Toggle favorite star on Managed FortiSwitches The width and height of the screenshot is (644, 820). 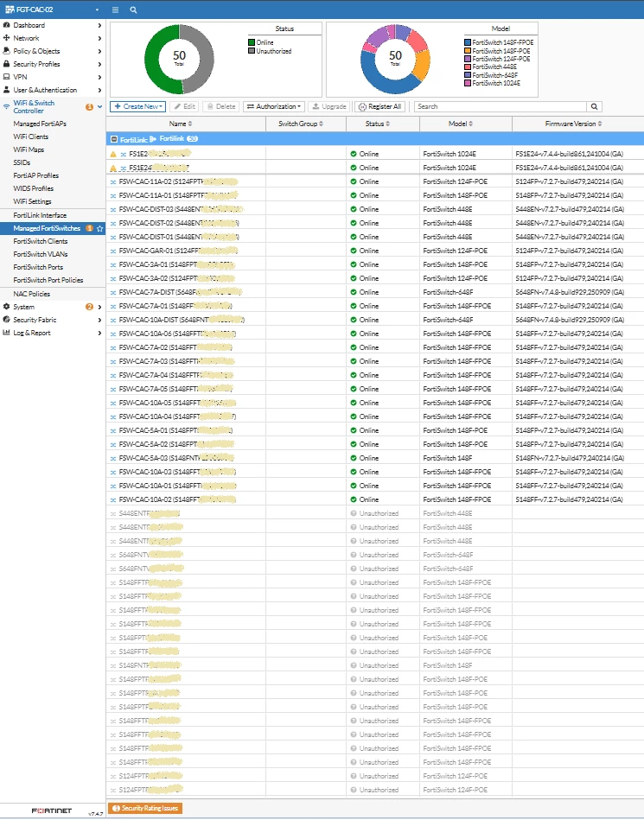(x=100, y=228)
